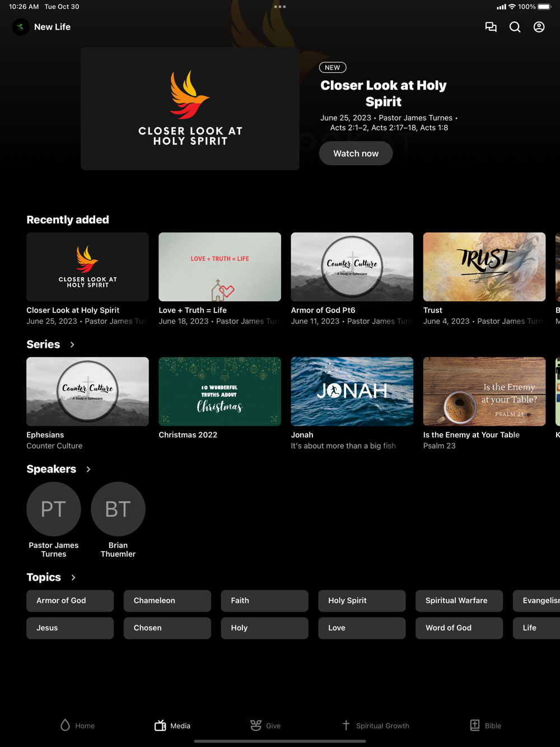Click the featured title Closer Look at Holy Spirit
The height and width of the screenshot is (747, 560).
pyautogui.click(x=384, y=94)
